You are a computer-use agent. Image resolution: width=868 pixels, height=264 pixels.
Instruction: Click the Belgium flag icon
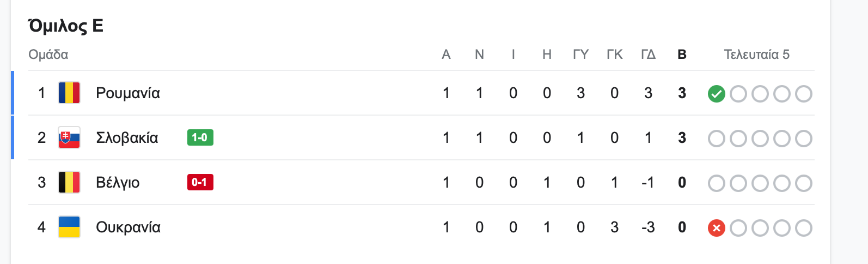pyautogui.click(x=69, y=182)
